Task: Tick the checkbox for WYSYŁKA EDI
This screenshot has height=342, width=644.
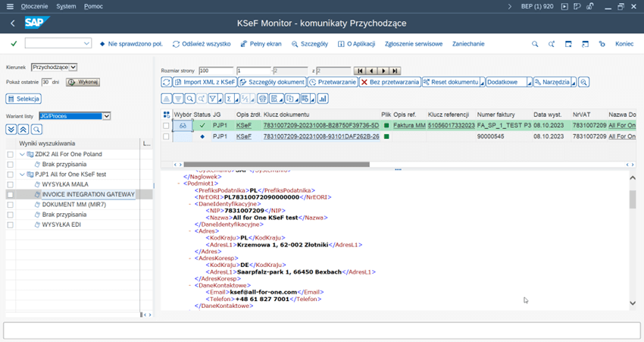Action: pyautogui.click(x=11, y=225)
